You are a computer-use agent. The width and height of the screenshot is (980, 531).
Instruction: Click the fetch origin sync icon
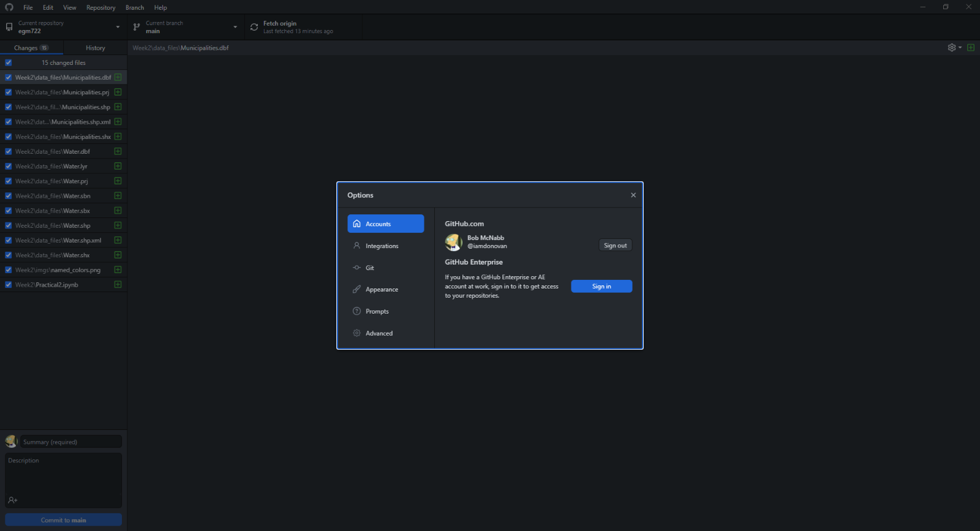tap(254, 27)
